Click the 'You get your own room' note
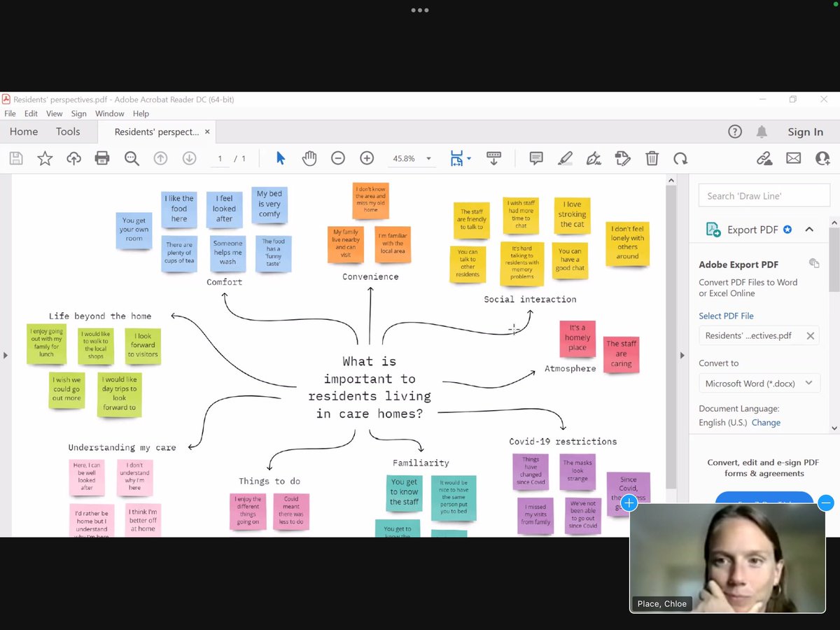 pos(134,230)
